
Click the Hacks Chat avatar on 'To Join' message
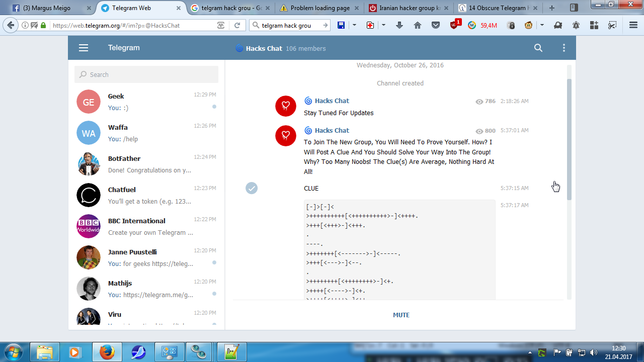coord(286,136)
